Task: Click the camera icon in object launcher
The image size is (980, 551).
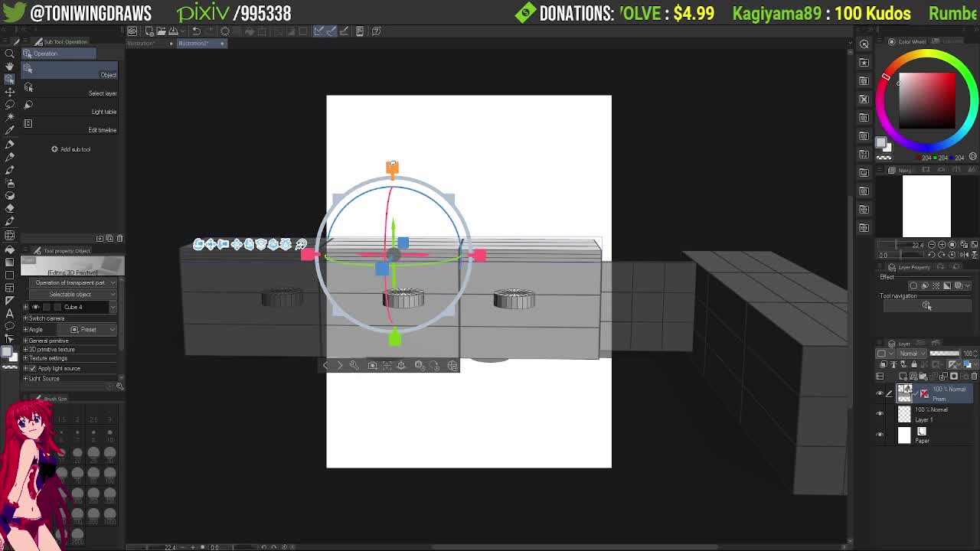Action: (372, 366)
